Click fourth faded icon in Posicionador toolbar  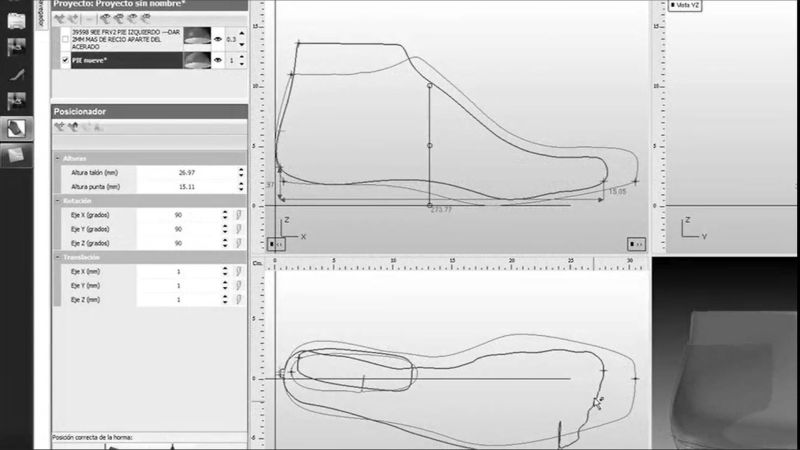[x=97, y=127]
